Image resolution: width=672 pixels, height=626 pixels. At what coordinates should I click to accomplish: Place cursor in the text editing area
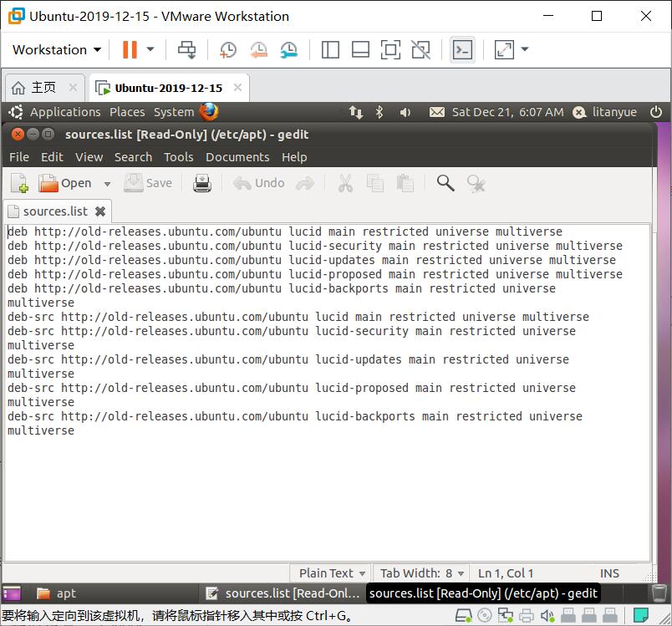[328, 392]
